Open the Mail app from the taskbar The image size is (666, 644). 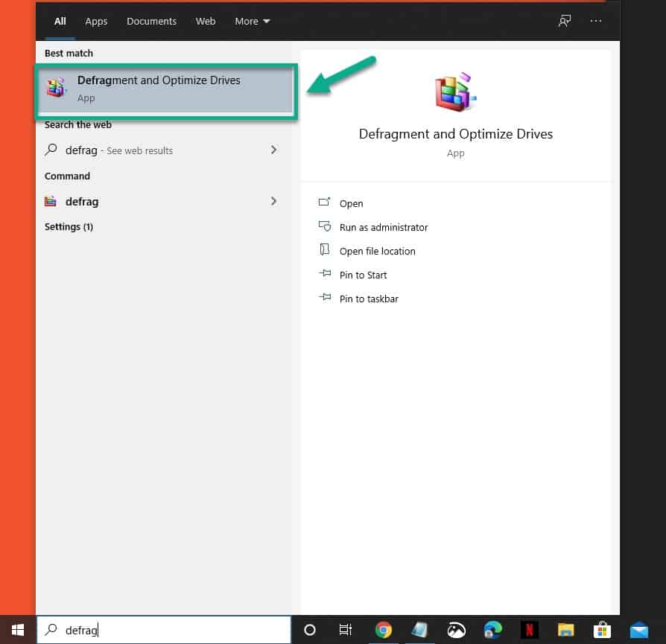click(639, 630)
